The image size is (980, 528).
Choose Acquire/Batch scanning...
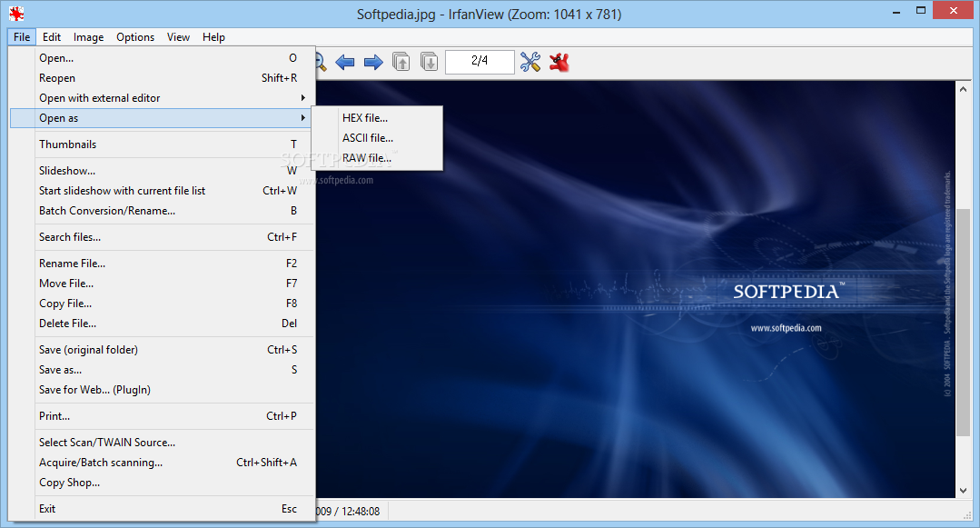162,463
